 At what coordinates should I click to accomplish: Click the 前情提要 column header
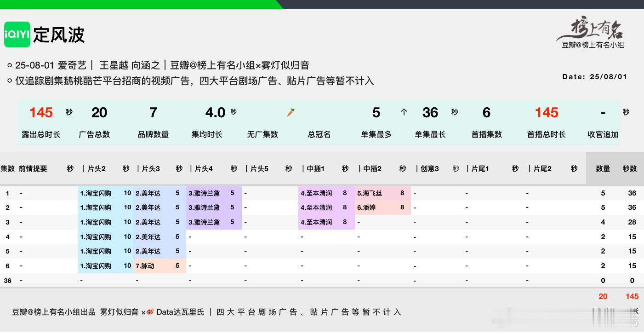33,169
